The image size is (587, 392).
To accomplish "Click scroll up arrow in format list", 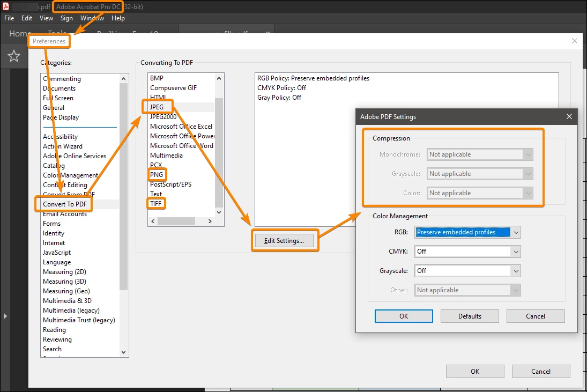I will [x=219, y=78].
